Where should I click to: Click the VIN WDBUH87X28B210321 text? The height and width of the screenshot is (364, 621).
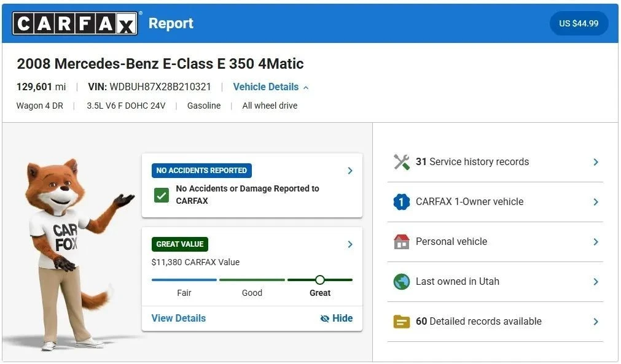149,87
